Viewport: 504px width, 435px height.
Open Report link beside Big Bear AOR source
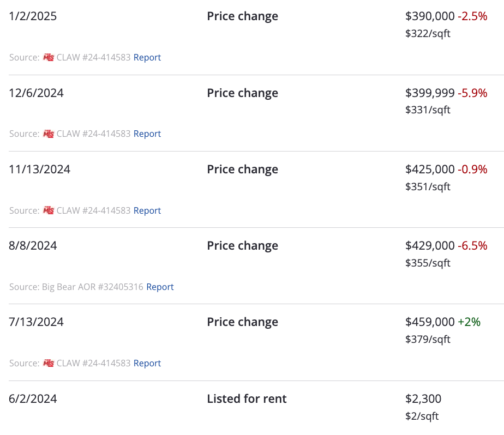[160, 287]
